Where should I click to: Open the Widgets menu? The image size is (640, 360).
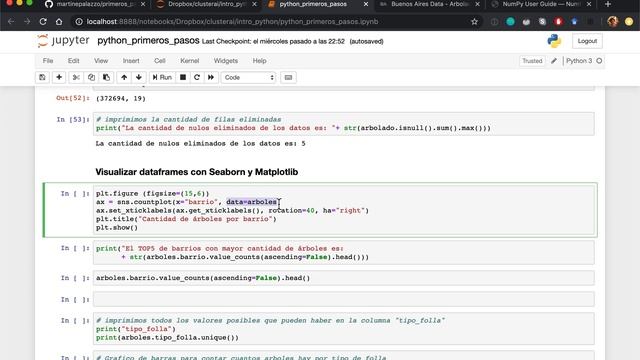point(226,61)
